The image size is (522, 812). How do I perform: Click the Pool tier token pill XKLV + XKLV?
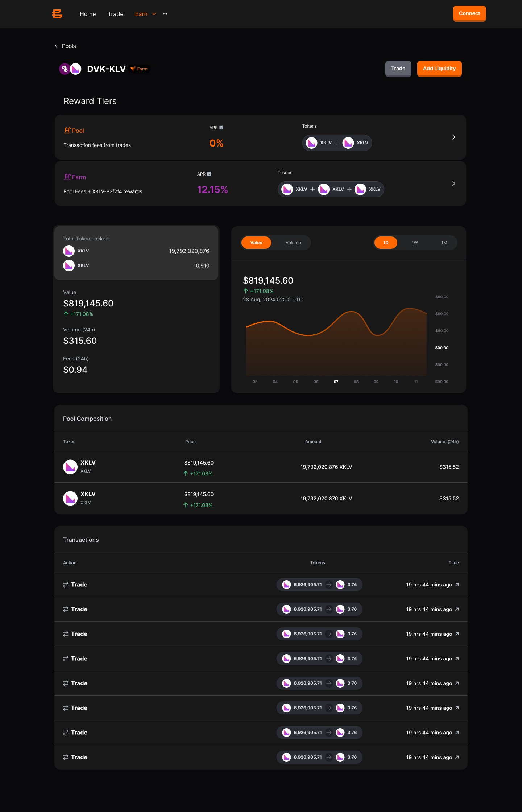pyautogui.click(x=337, y=143)
